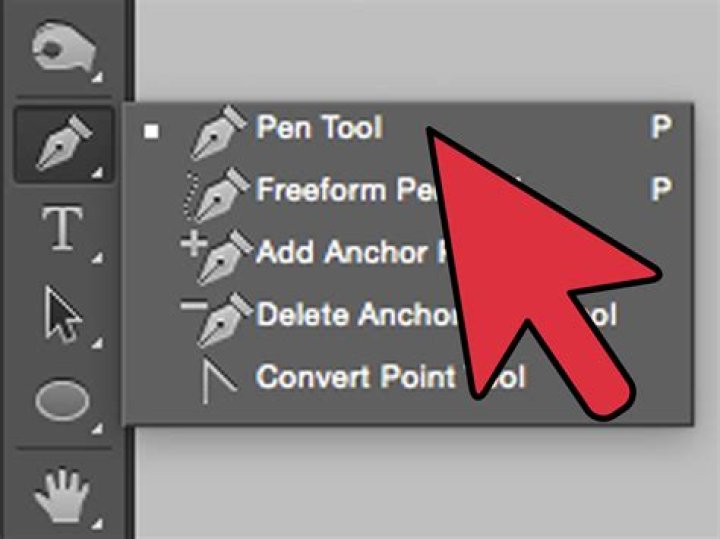Click the Convert Point Tool angle icon
Image resolution: width=720 pixels, height=539 pixels.
click(x=219, y=379)
